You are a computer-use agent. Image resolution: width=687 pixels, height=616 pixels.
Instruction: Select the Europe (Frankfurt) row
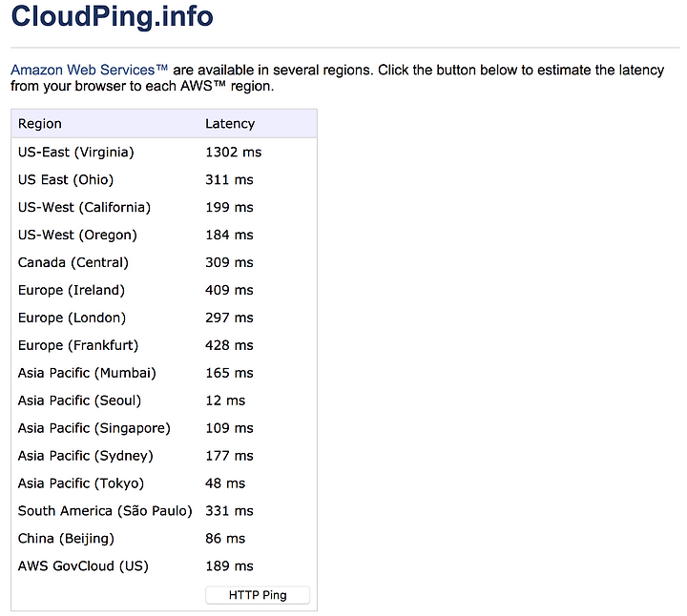tap(164, 345)
